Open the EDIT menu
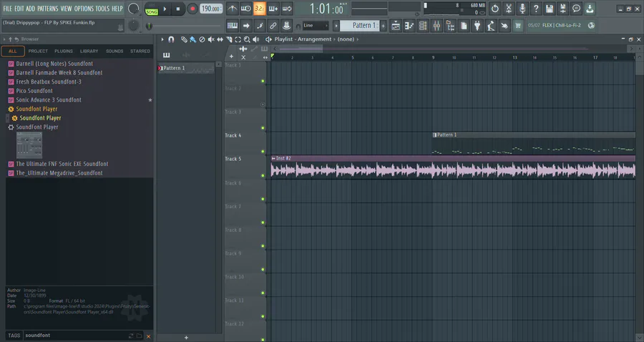Image resolution: width=644 pixels, height=342 pixels. tap(19, 8)
